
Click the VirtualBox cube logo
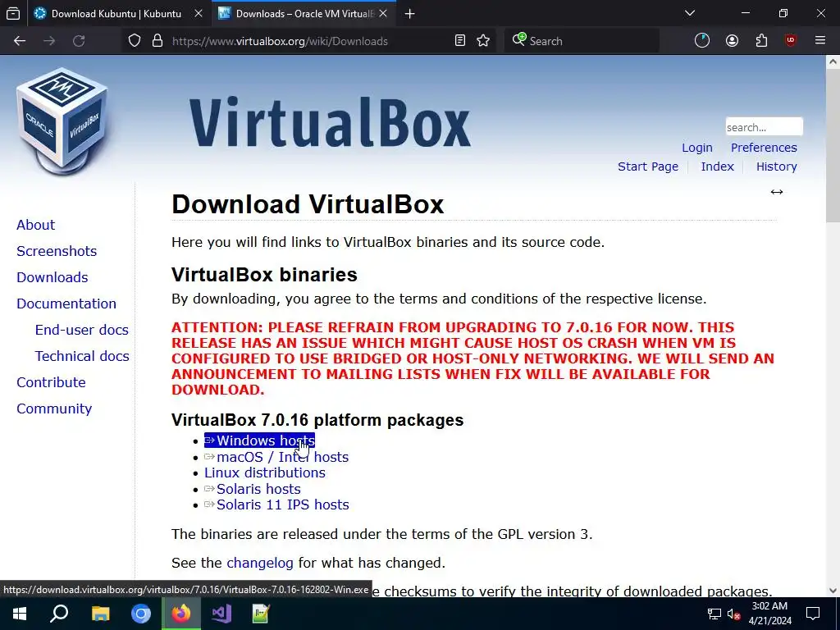point(62,121)
